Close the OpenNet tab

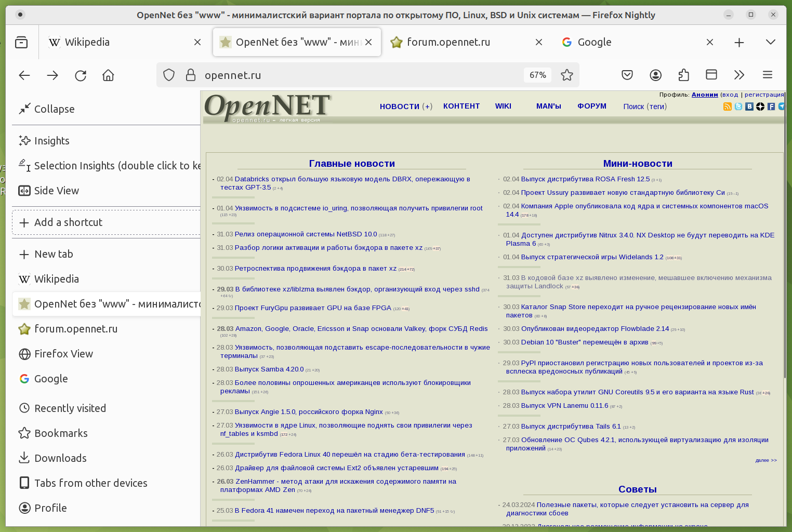(368, 42)
